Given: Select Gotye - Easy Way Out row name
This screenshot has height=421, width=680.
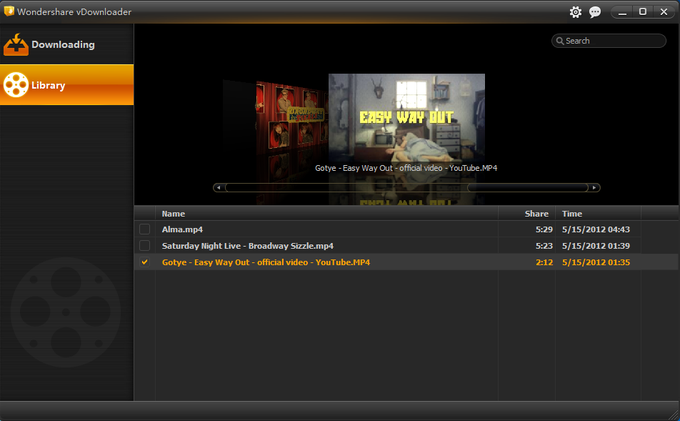Looking at the screenshot, I should pos(266,262).
